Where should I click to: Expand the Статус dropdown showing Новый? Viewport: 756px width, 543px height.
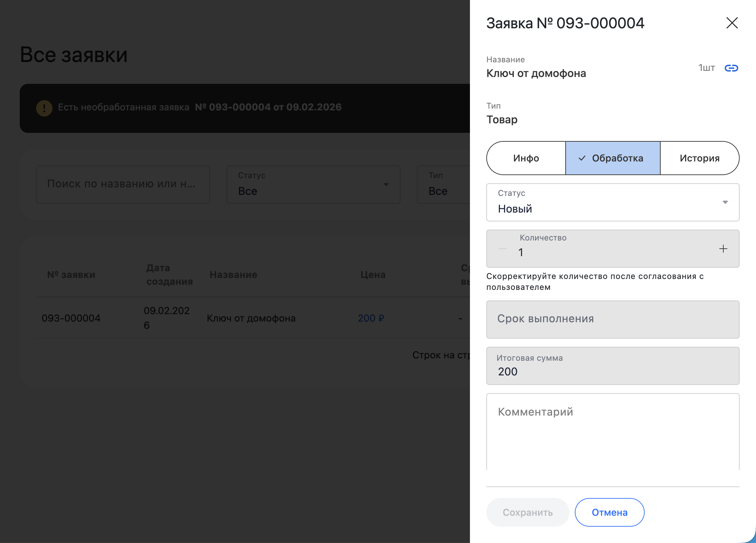pyautogui.click(x=612, y=202)
